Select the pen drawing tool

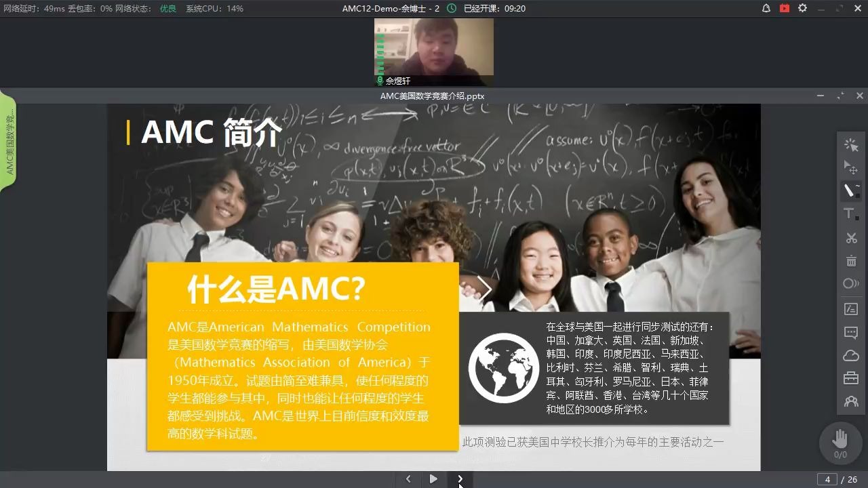pos(850,190)
